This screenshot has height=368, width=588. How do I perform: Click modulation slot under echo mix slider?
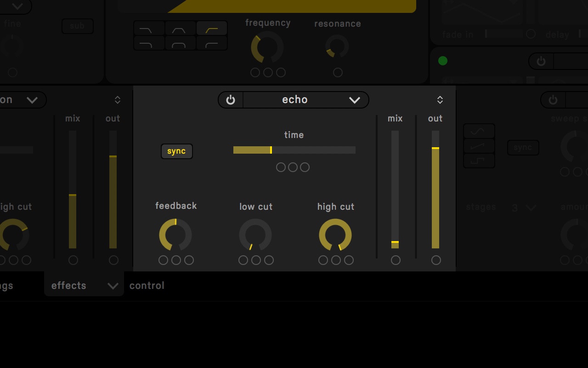point(396,260)
